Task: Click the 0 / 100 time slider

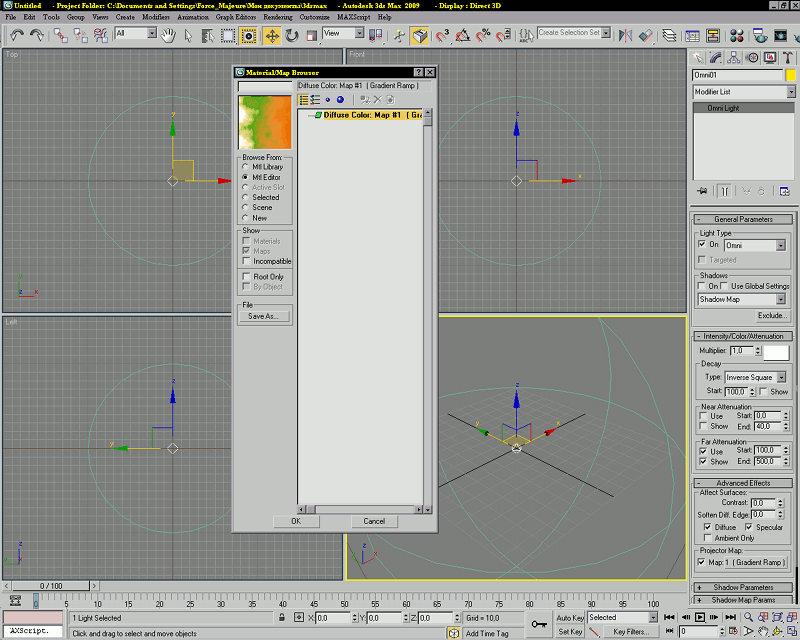Action: [x=51, y=586]
